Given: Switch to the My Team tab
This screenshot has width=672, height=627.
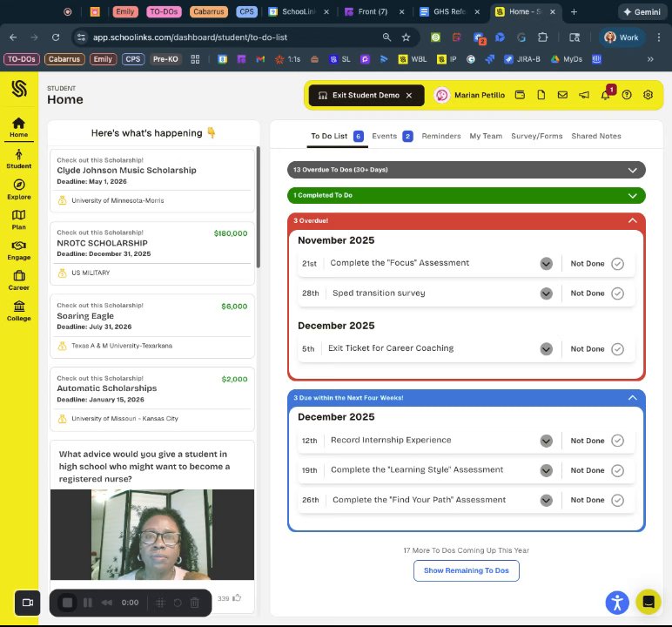Looking at the screenshot, I should [486, 136].
